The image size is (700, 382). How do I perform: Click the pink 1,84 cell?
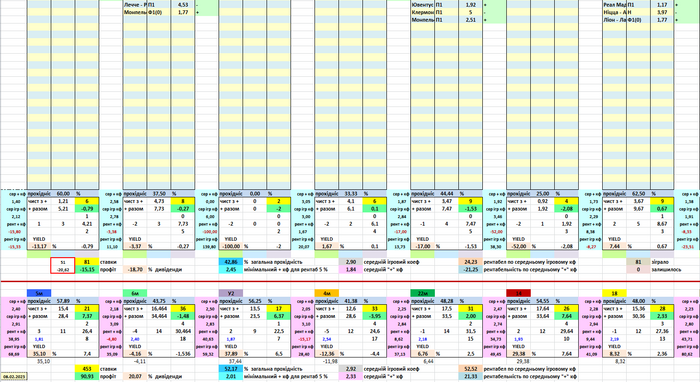350,270
